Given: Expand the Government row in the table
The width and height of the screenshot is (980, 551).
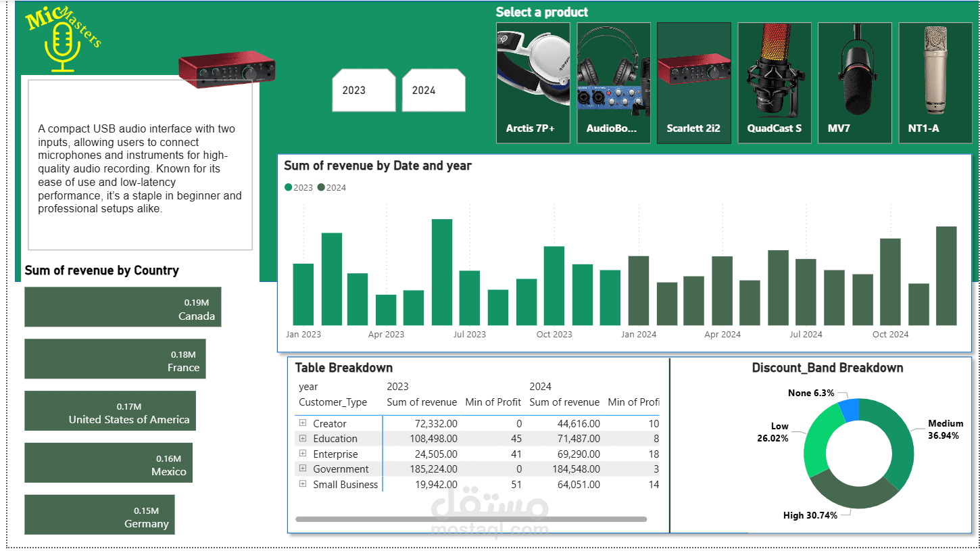Looking at the screenshot, I should tap(303, 469).
